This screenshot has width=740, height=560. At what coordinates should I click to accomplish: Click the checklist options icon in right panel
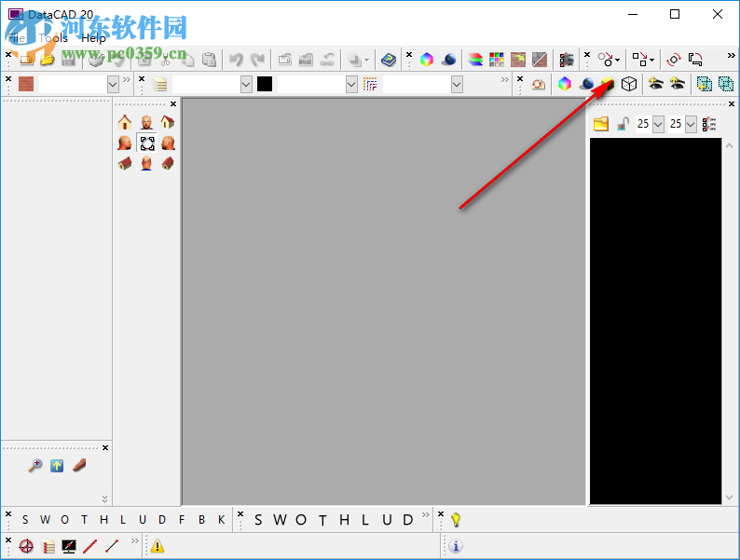click(x=709, y=125)
